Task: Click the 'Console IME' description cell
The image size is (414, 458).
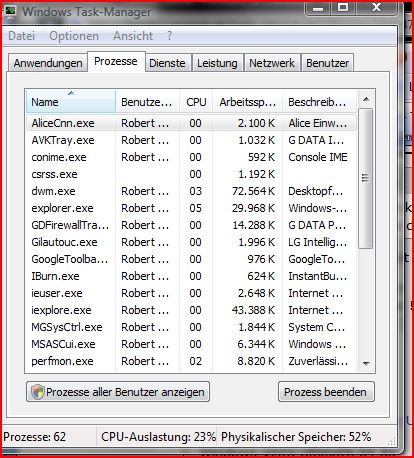Action: pyautogui.click(x=318, y=157)
